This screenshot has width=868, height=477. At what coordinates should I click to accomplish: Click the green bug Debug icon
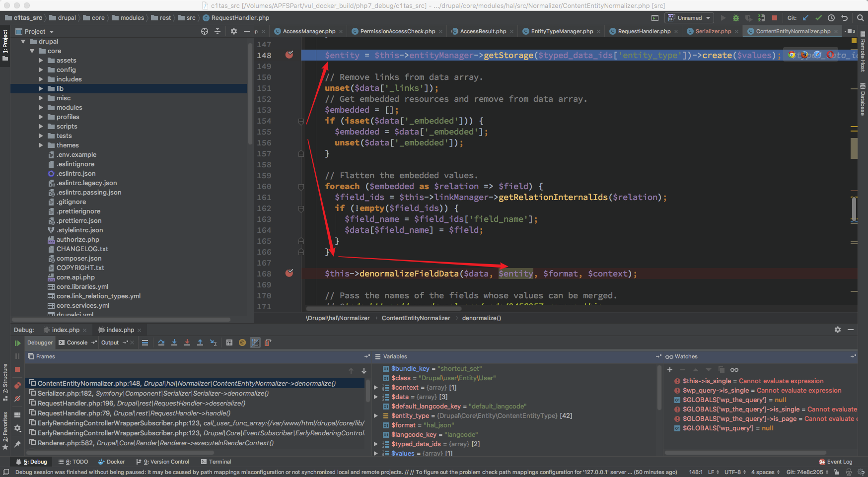point(736,18)
